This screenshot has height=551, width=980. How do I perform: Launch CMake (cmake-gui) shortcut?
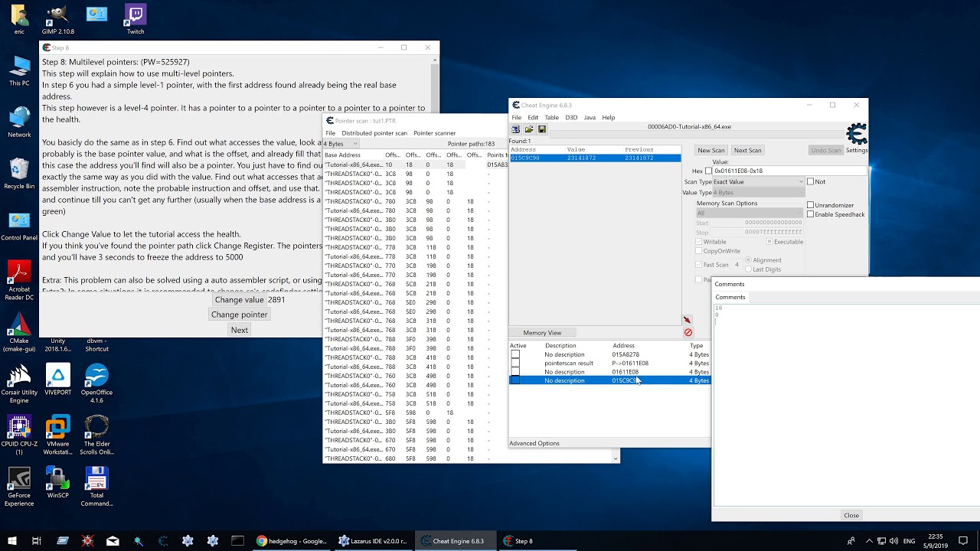19,333
